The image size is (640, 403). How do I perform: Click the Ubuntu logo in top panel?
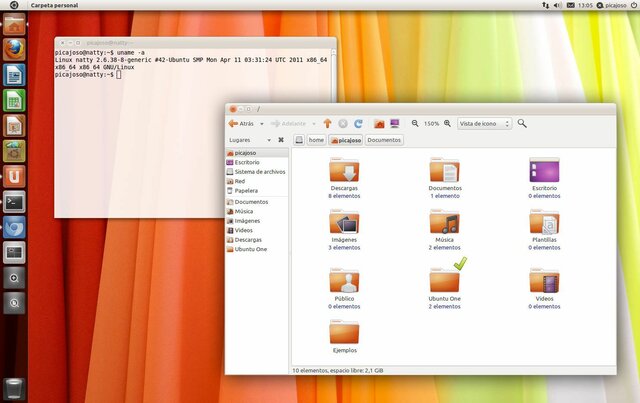tap(14, 5)
